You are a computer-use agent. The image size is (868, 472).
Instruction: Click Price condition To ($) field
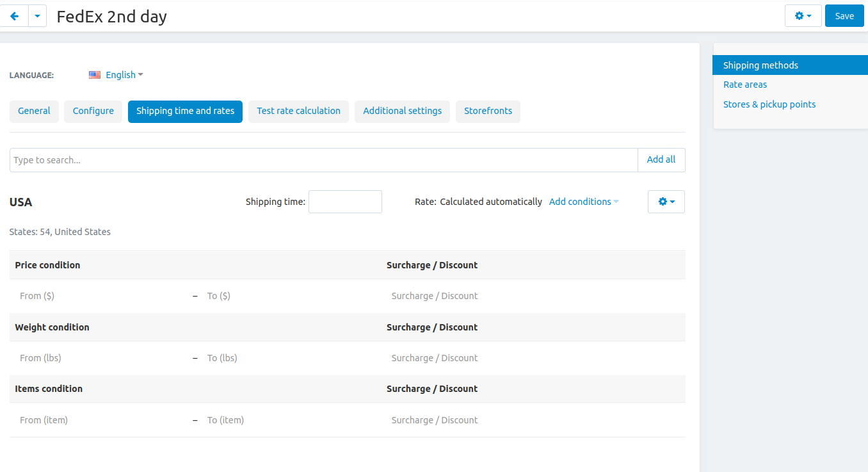pyautogui.click(x=288, y=296)
